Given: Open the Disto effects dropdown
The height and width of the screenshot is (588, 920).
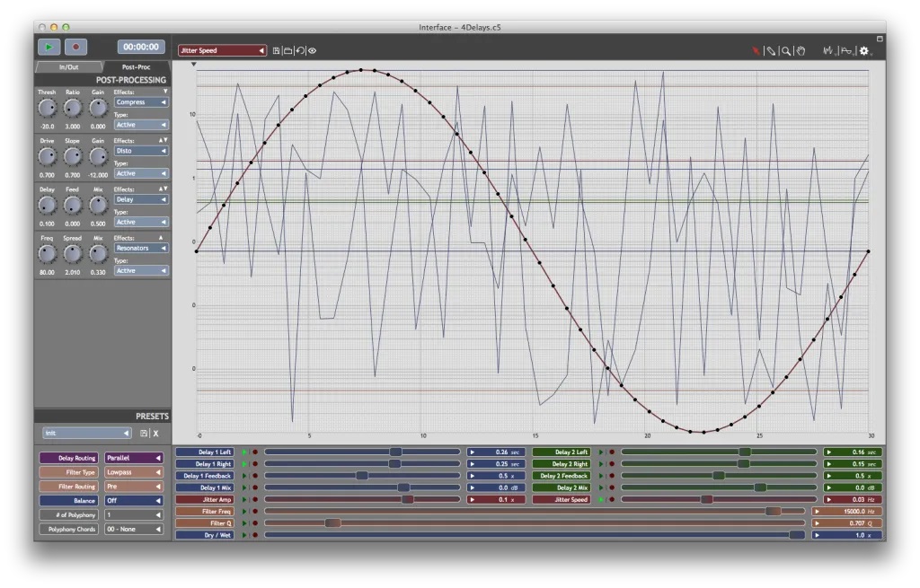Looking at the screenshot, I should point(141,151).
